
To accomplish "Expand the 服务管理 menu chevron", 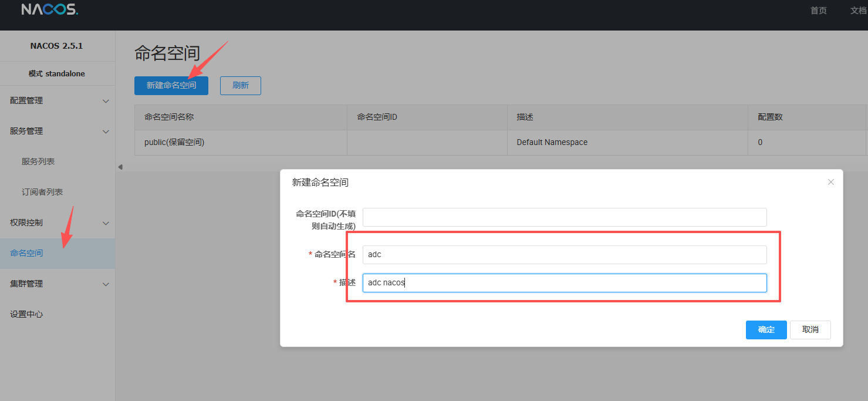I will 106,132.
